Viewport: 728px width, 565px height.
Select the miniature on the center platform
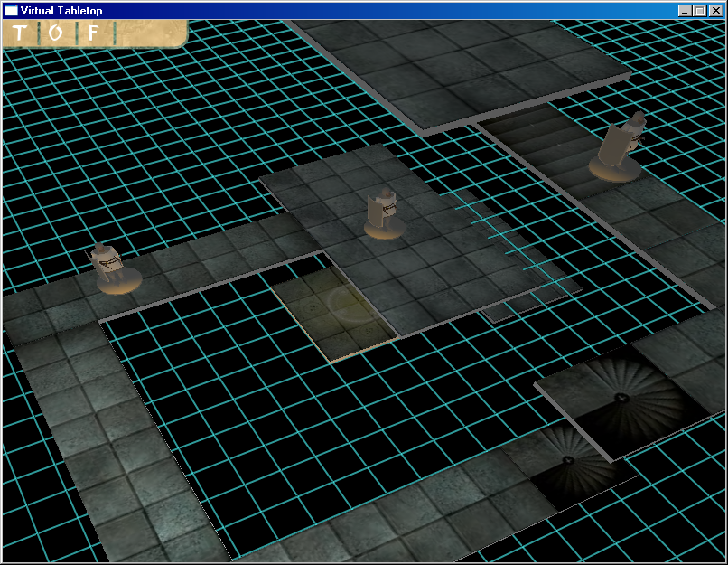pos(384,213)
